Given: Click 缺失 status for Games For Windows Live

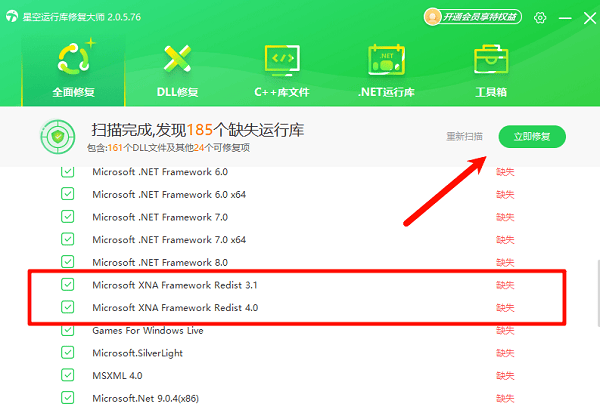Looking at the screenshot, I should click(x=505, y=330).
